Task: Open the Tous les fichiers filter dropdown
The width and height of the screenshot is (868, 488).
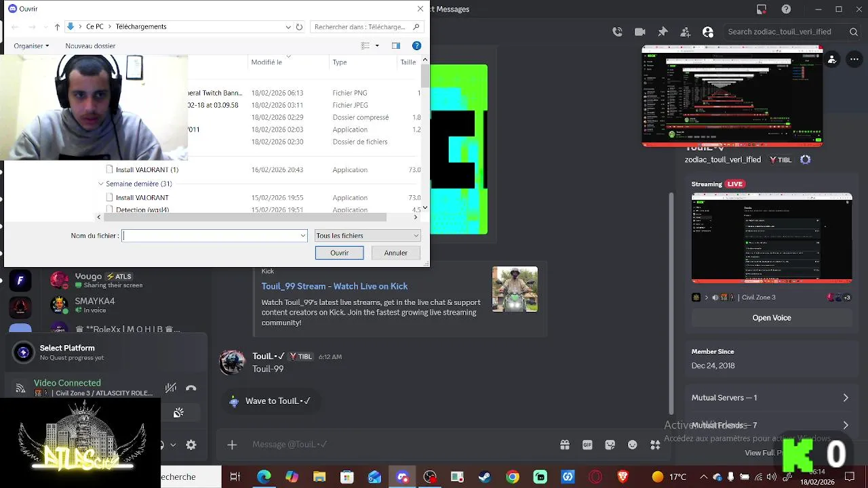Action: pos(368,235)
